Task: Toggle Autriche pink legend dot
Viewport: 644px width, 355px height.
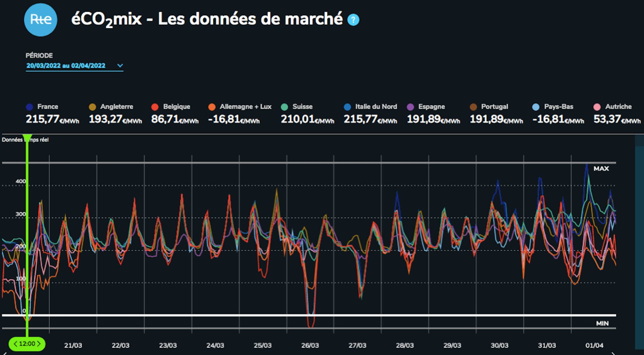Action: tap(597, 107)
